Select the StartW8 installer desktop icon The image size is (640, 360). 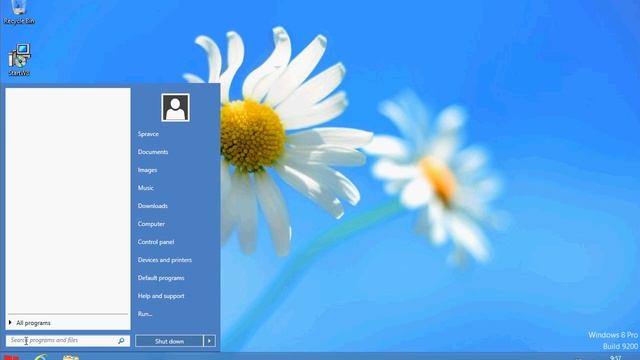coord(19,60)
